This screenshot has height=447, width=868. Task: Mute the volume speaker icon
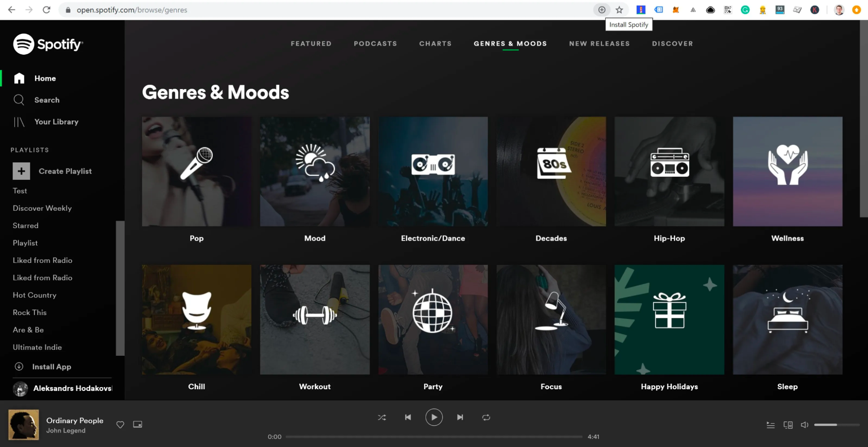point(804,425)
